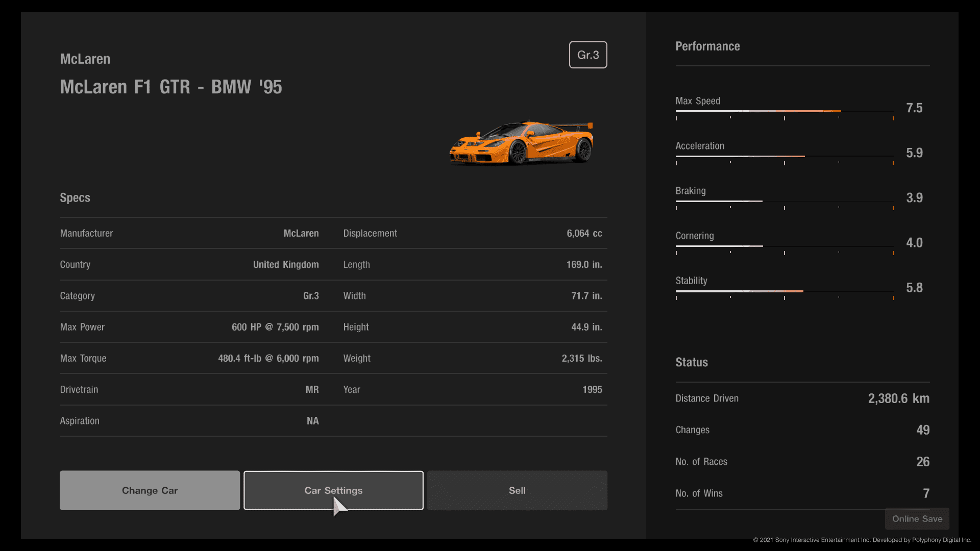Click the No. of Wins label
The height and width of the screenshot is (551, 980).
pyautogui.click(x=699, y=493)
